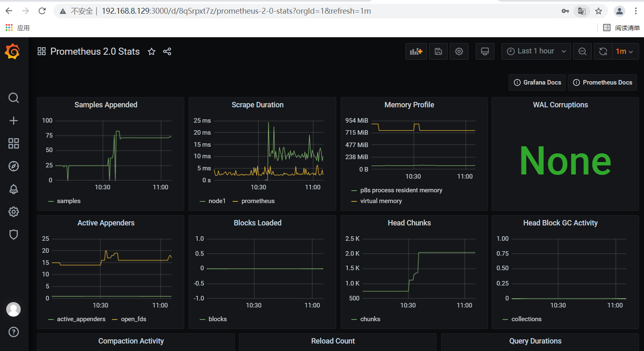Open the Alerting bell icon

(x=14, y=189)
